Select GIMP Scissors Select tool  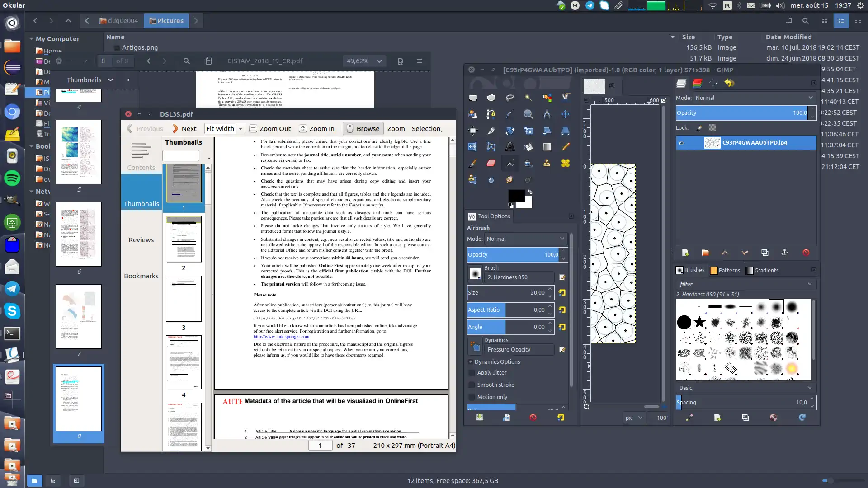566,98
